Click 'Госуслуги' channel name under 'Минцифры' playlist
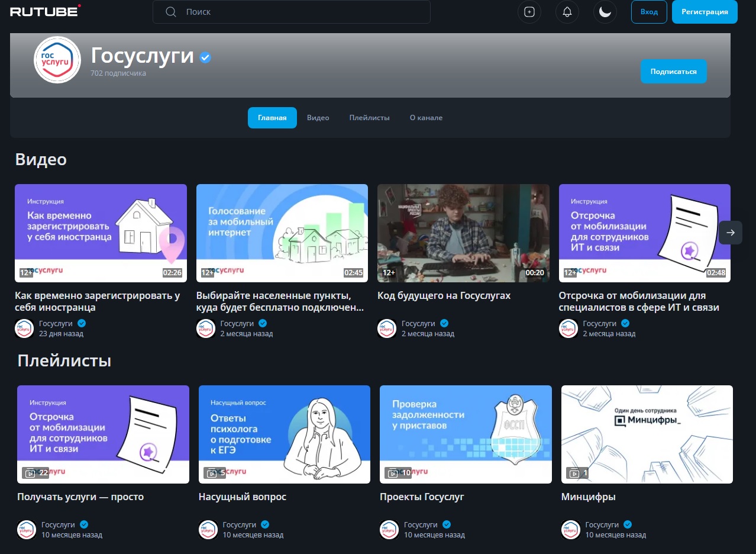The image size is (756, 554). tap(602, 524)
